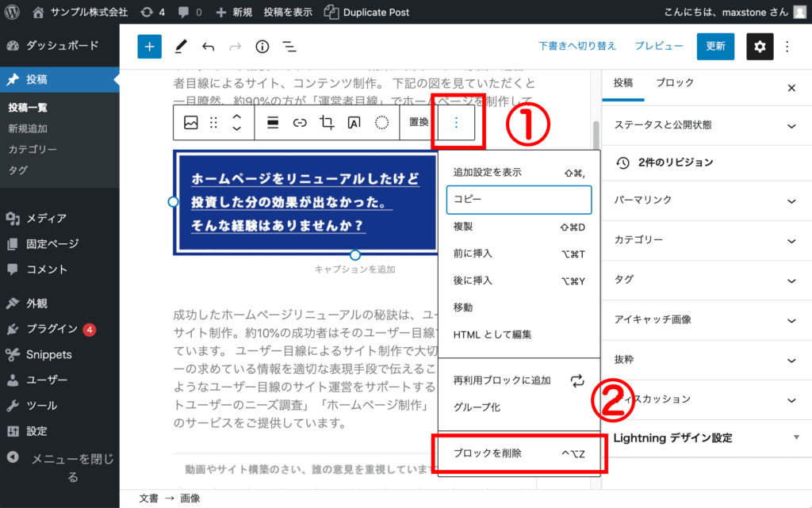
Task: Click the キャプションを追加 caption field
Action: coord(355,269)
